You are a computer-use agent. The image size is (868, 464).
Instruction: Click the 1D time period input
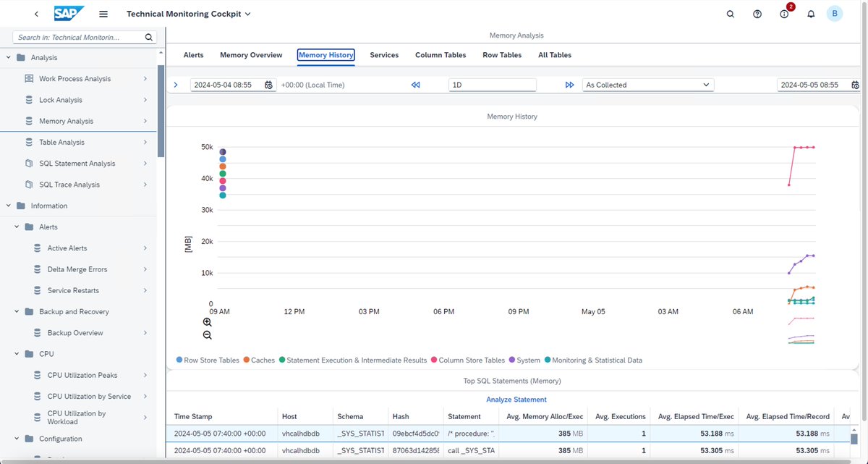click(x=493, y=85)
